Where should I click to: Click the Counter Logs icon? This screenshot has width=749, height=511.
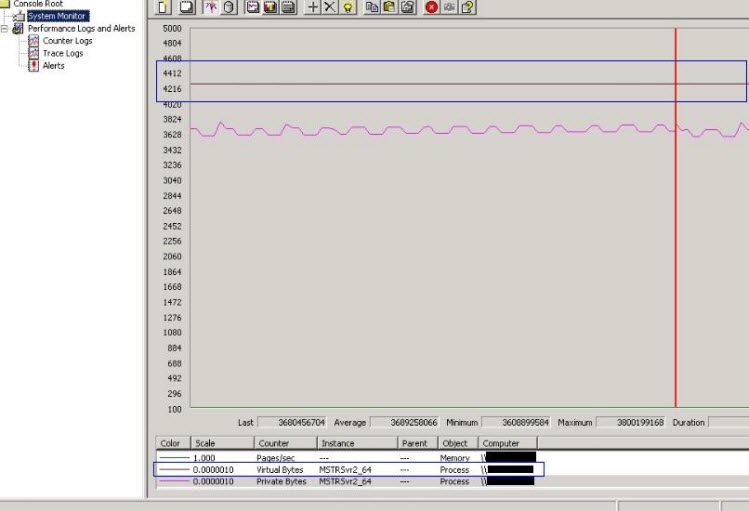pyautogui.click(x=33, y=41)
